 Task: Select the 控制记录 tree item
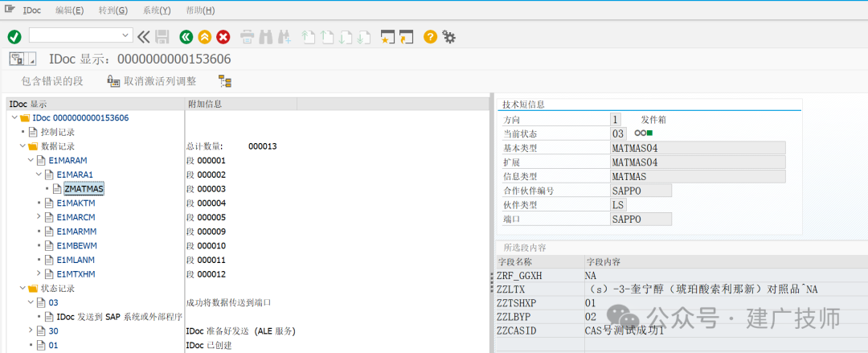(x=58, y=132)
